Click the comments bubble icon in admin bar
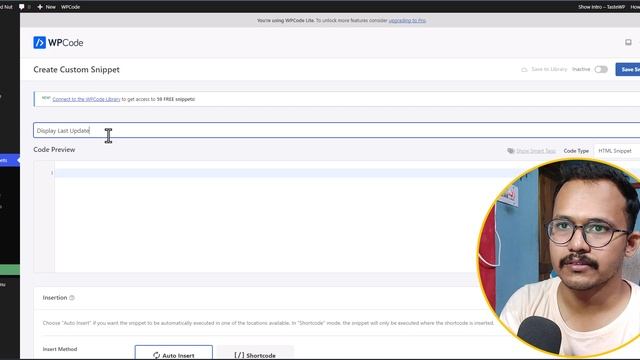 (x=22, y=7)
